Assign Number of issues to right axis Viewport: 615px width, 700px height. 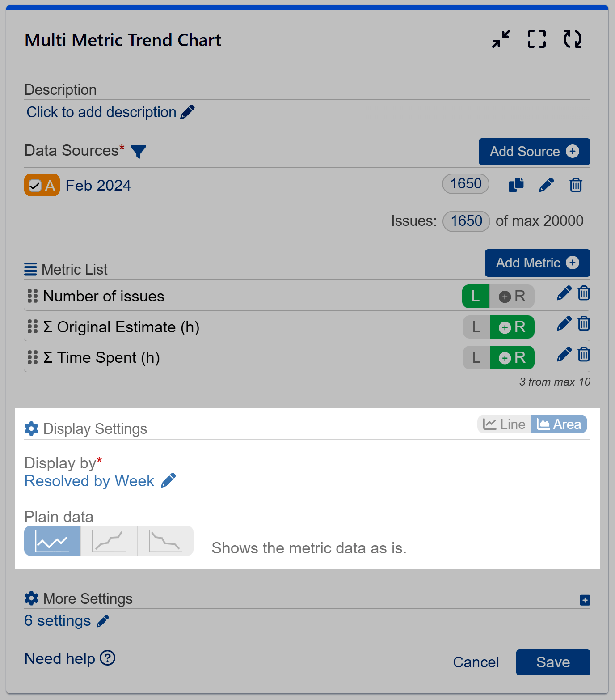coord(512,296)
